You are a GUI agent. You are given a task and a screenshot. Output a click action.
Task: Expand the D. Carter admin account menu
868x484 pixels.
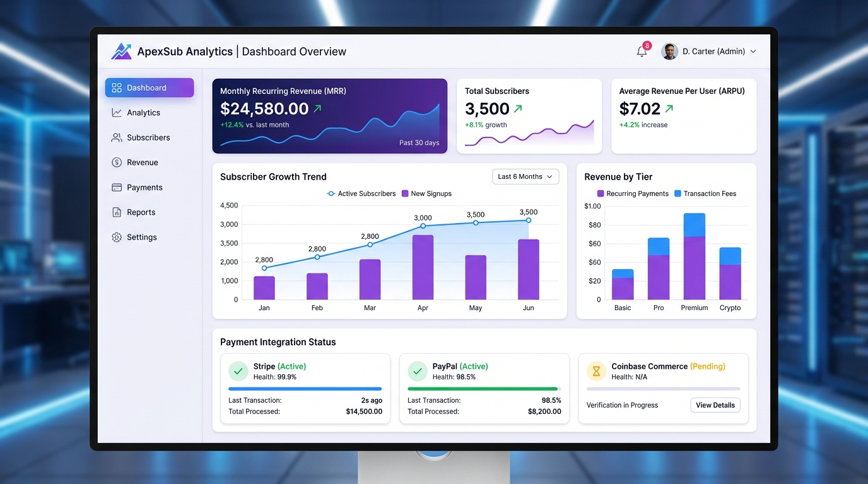point(709,51)
